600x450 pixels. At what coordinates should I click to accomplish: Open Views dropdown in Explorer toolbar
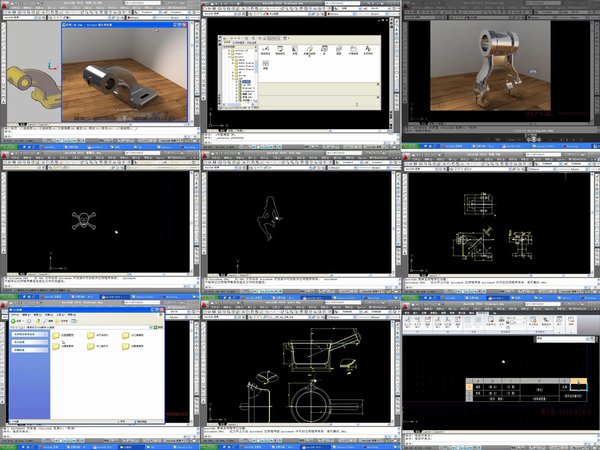(74, 321)
